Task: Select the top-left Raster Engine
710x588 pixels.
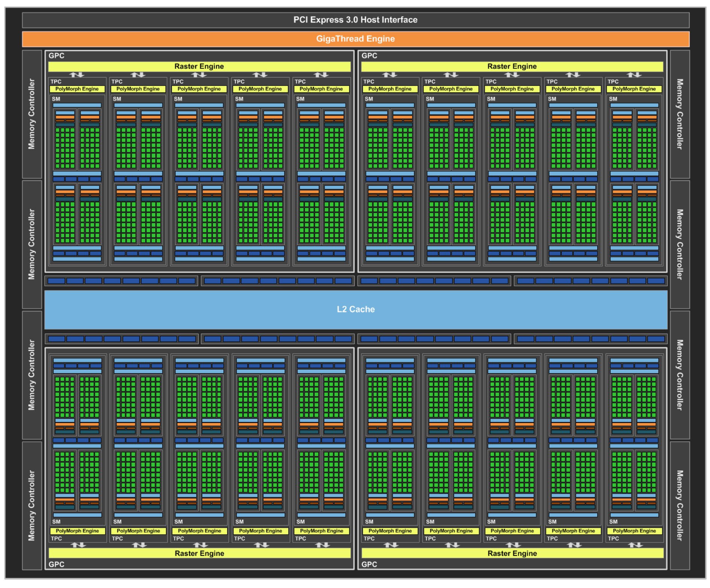Action: (199, 66)
